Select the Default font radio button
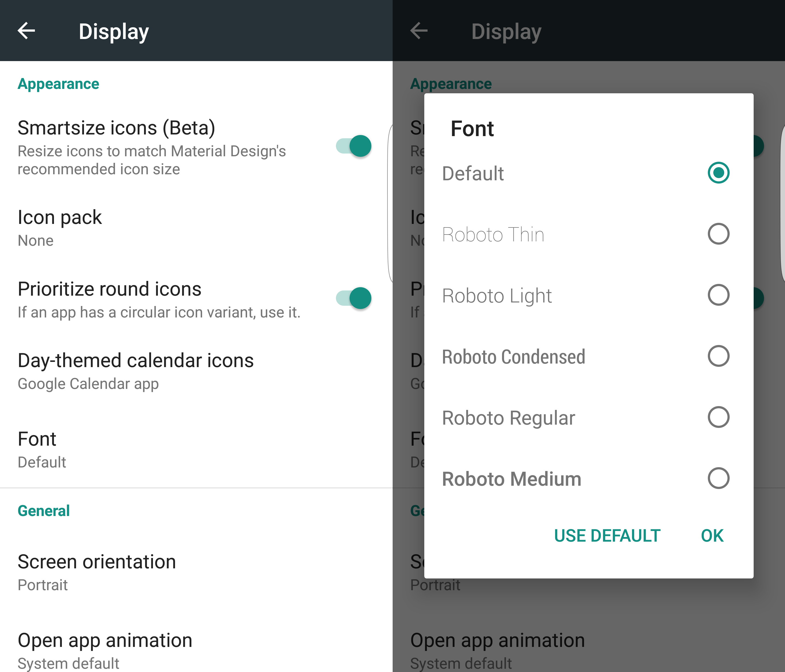This screenshot has height=672, width=785. [718, 173]
